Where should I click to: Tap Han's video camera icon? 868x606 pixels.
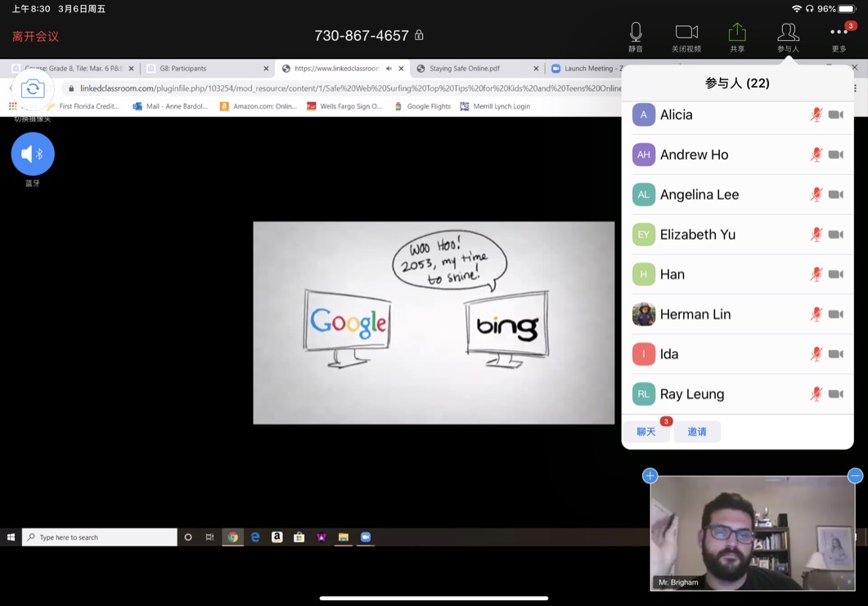tap(836, 274)
